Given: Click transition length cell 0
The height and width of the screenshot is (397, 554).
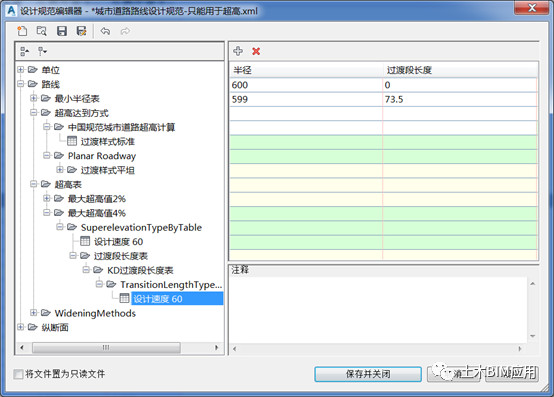Looking at the screenshot, I should click(x=460, y=85).
